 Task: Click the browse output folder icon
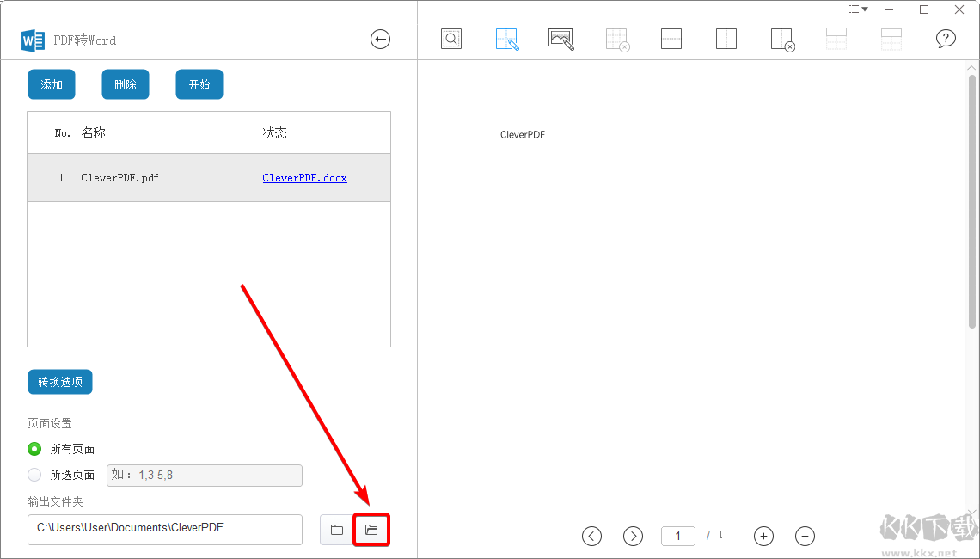[337, 530]
